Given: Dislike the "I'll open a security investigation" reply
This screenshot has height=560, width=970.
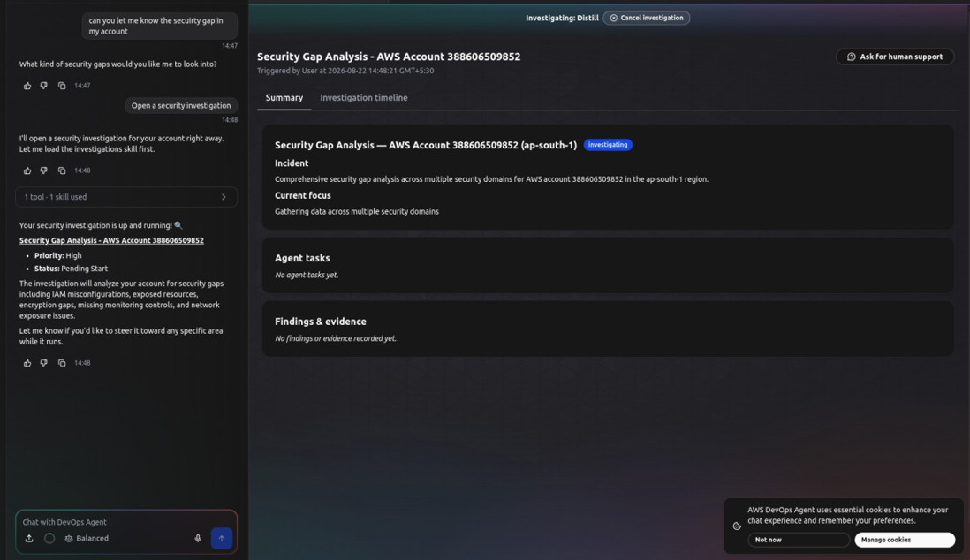Looking at the screenshot, I should (44, 170).
